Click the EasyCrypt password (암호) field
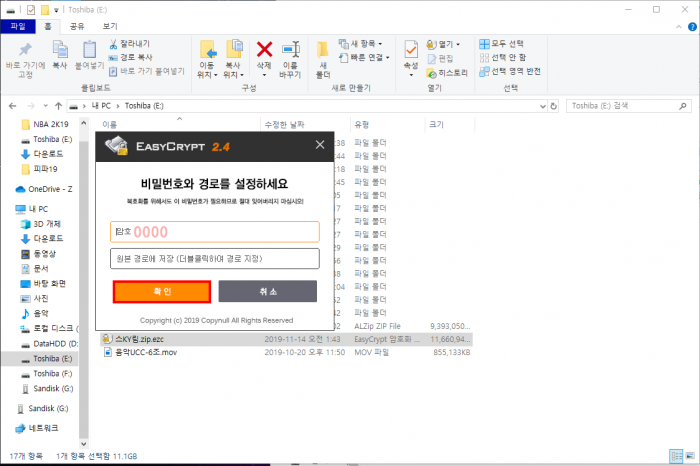Screen dimensions: 700x466 coord(215,232)
